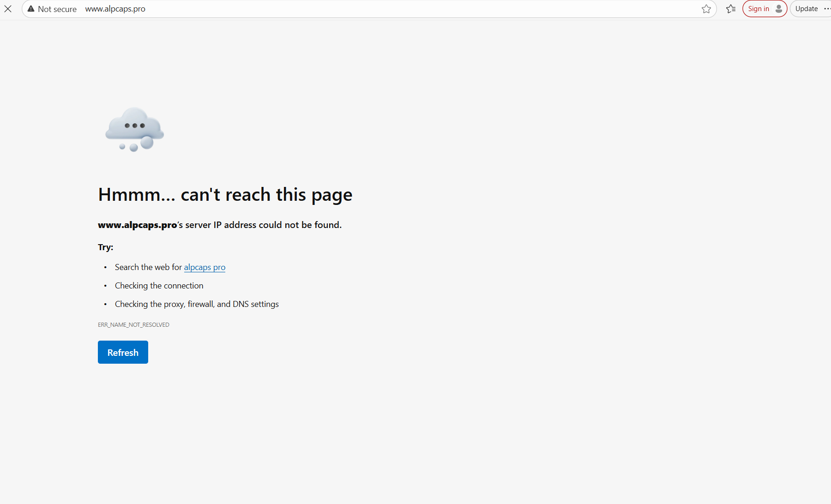Image resolution: width=831 pixels, height=504 pixels.
Task: Click the "Try:" label
Action: click(105, 247)
